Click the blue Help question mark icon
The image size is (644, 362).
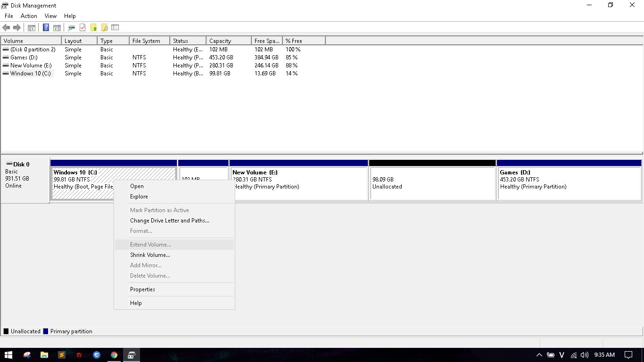point(46,28)
